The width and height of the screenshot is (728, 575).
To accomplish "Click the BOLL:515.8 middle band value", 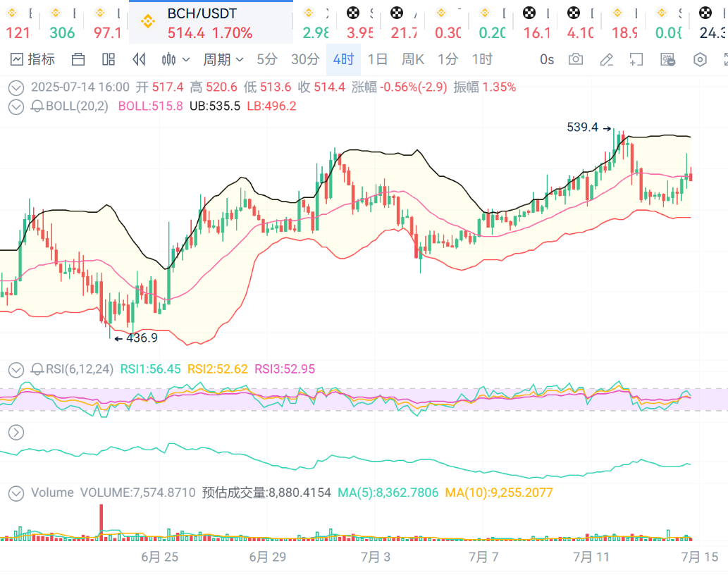I will click(150, 106).
